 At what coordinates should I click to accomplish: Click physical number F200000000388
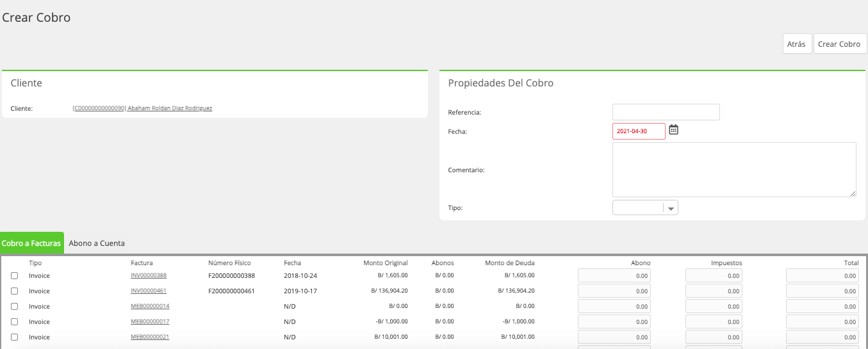(231, 275)
